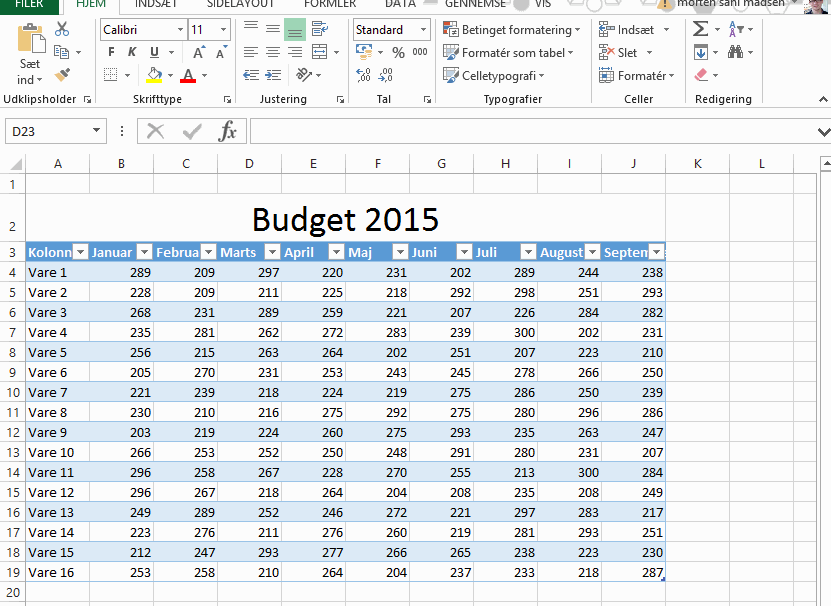Viewport: 831px width, 606px height.
Task: Click the Name Box showing D23
Action: click(x=55, y=131)
